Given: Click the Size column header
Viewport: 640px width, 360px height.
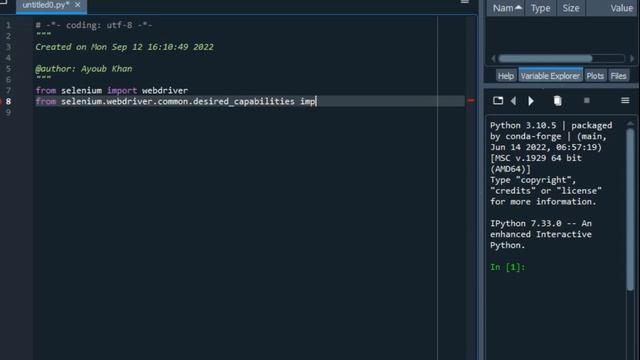Looking at the screenshot, I should [571, 8].
